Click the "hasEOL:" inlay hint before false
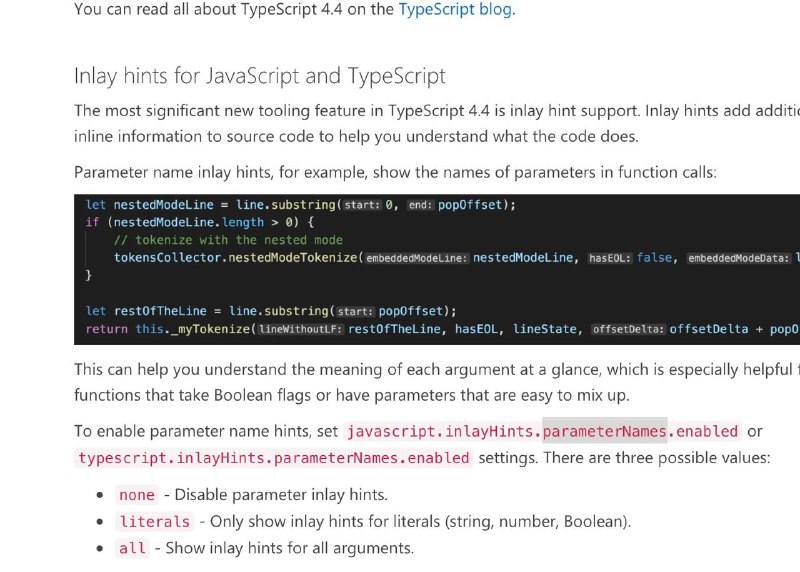Viewport: 800px width, 572px height. pos(609,258)
